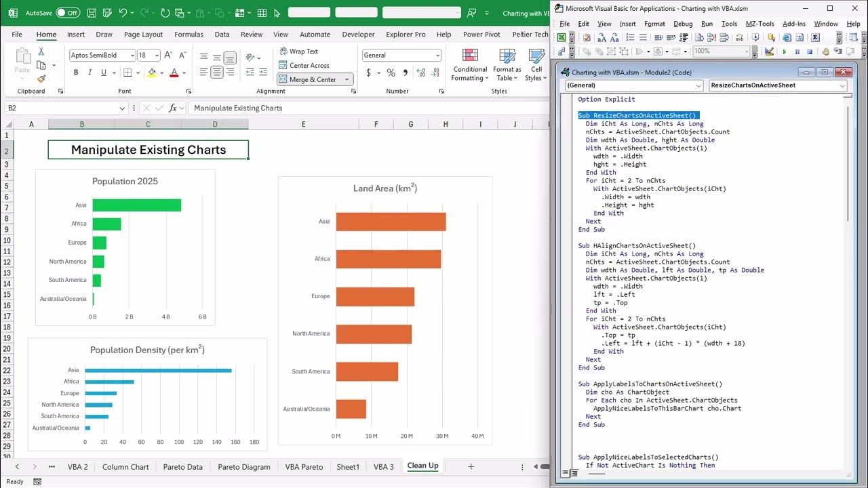Toggle italic formatting in the Font group
This screenshot has width=868, height=488.
click(x=90, y=72)
